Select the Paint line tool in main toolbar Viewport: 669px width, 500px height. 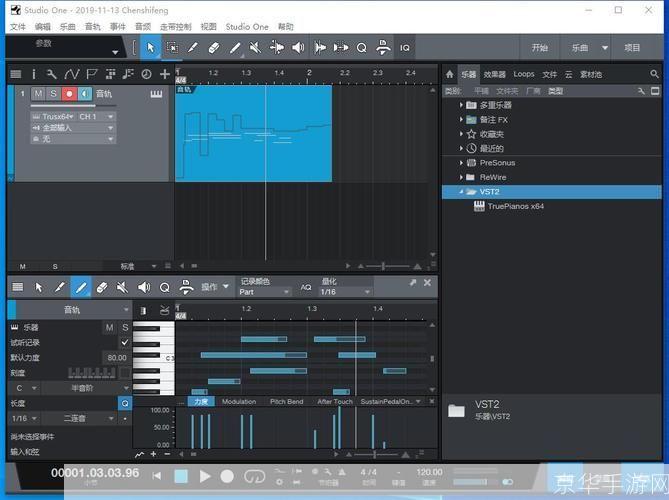pos(235,47)
